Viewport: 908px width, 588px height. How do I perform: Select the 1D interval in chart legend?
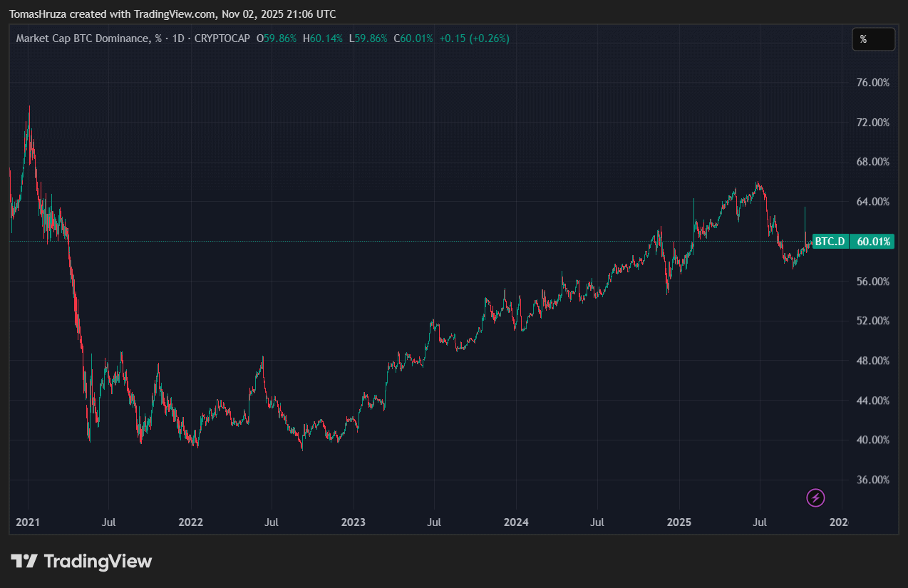pos(179,38)
